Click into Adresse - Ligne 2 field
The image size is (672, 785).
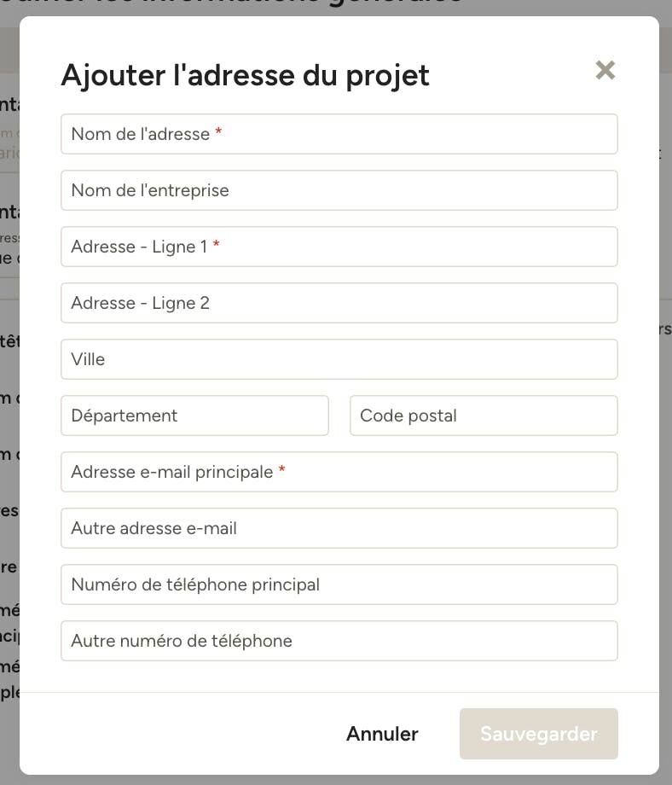(339, 303)
